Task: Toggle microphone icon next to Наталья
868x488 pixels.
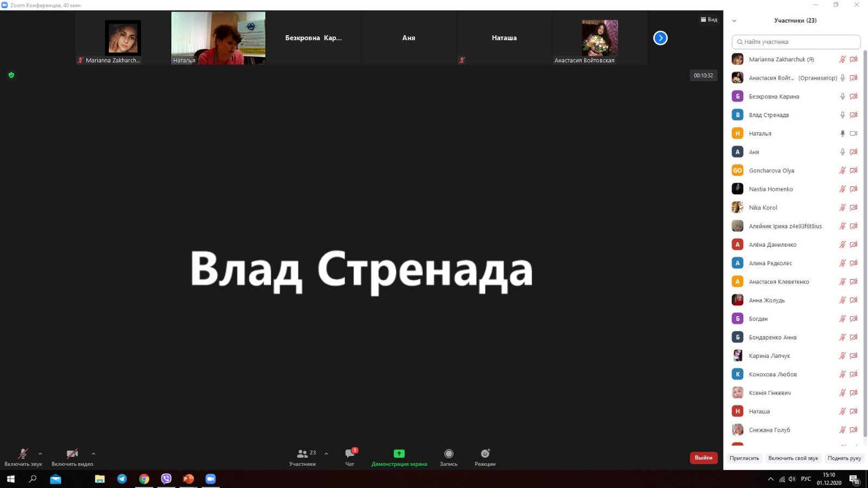Action: pos(843,133)
